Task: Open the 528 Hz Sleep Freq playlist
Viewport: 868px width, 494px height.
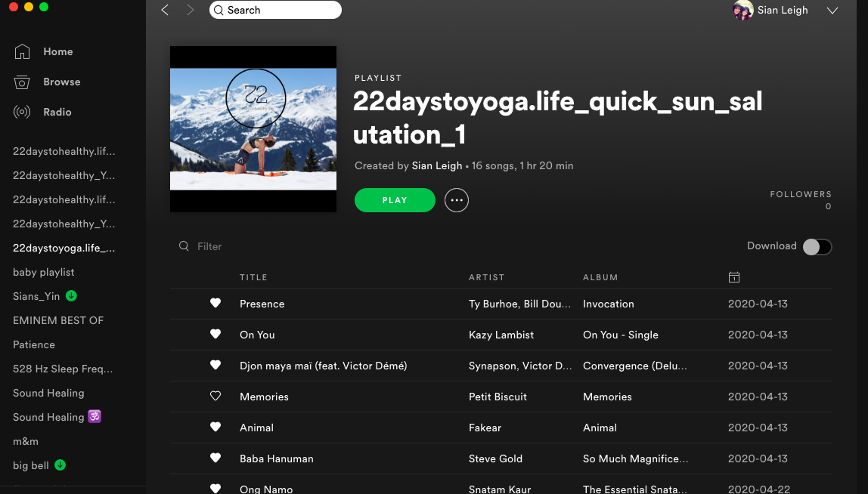Action: point(63,369)
